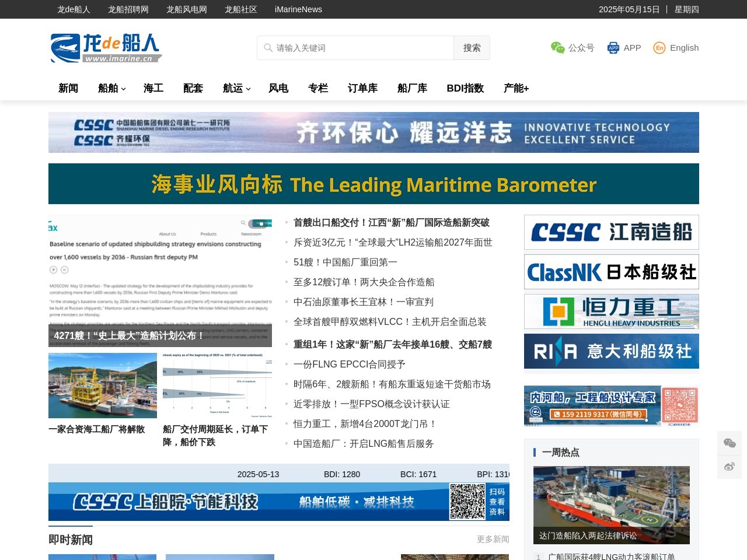
Task: Open 广船国际获4艘LNG动力客滚船订单 link
Action: tap(612, 557)
